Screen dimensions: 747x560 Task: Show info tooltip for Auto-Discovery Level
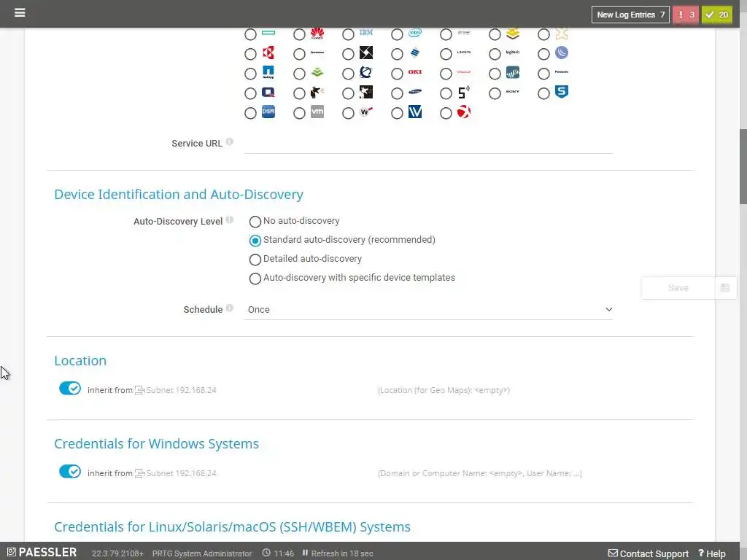click(x=230, y=220)
